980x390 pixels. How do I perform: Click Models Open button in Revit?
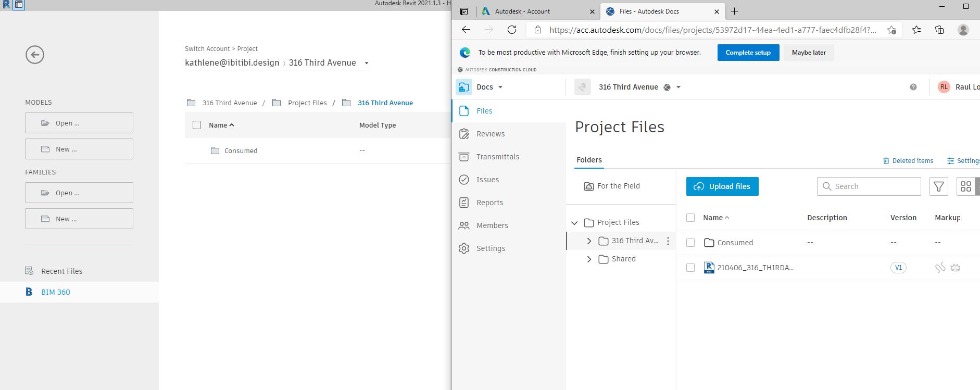[x=79, y=123]
